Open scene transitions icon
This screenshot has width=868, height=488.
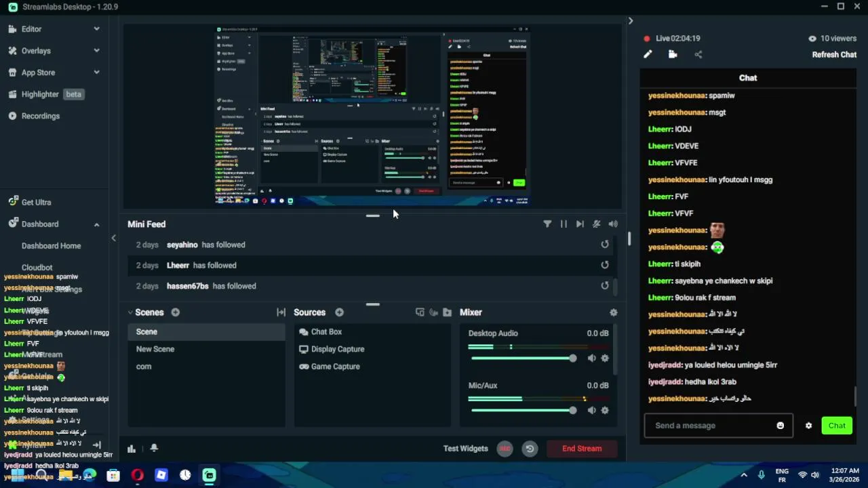point(281,312)
